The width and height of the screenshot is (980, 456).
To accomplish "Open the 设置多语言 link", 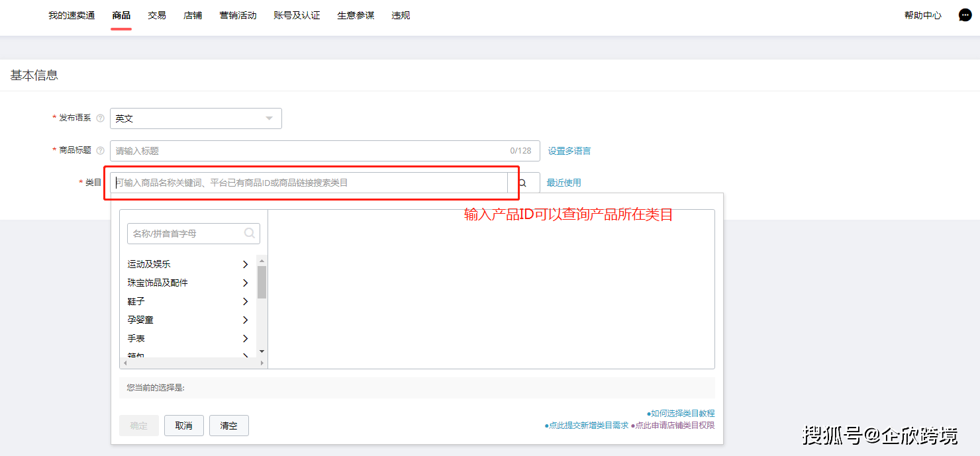I will pyautogui.click(x=569, y=151).
